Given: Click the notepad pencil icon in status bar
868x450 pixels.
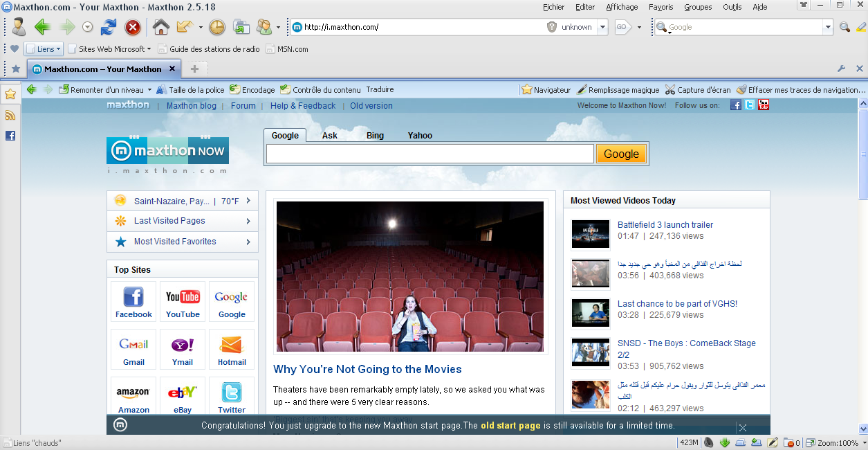Looking at the screenshot, I should coord(773,442).
